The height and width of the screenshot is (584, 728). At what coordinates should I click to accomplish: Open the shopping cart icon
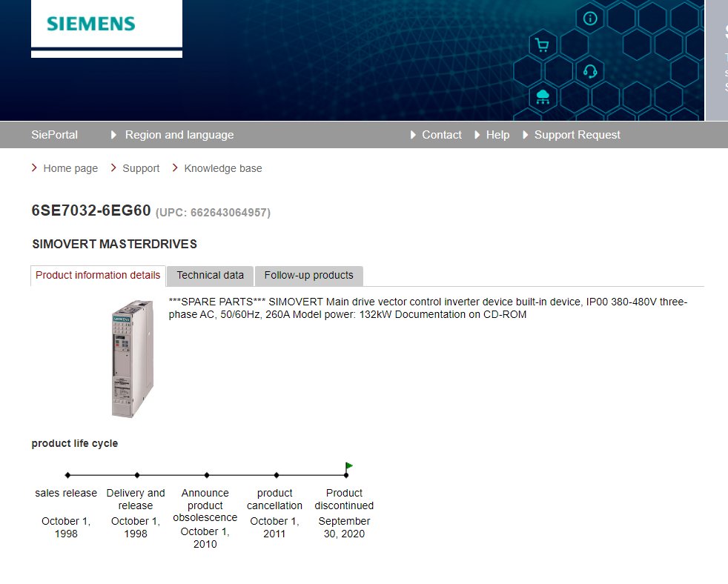(542, 45)
